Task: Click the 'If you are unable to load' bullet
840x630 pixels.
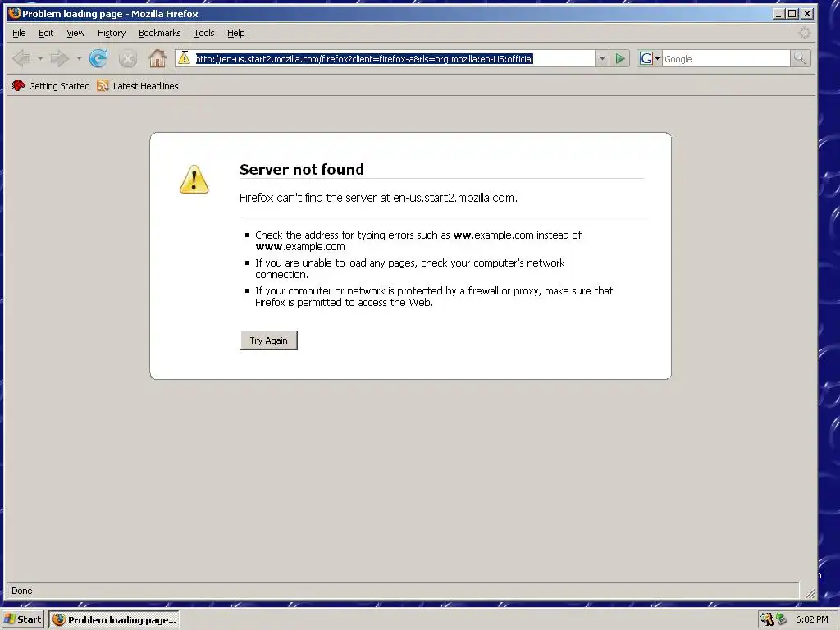Action: tap(410, 268)
